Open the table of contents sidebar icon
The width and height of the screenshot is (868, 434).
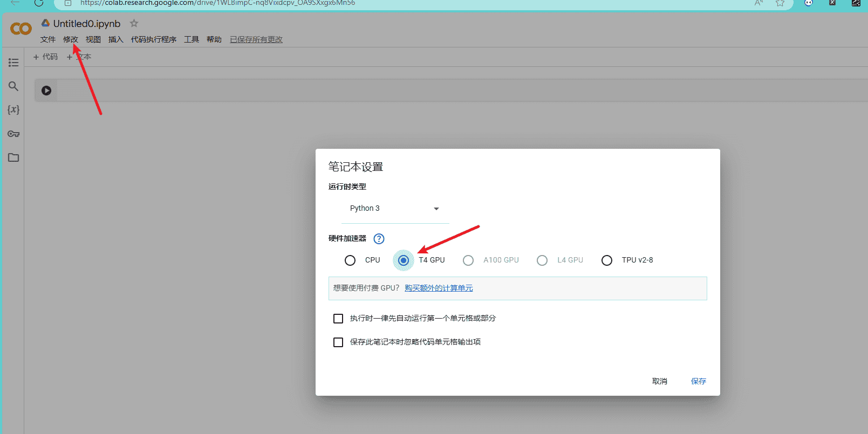click(x=13, y=63)
